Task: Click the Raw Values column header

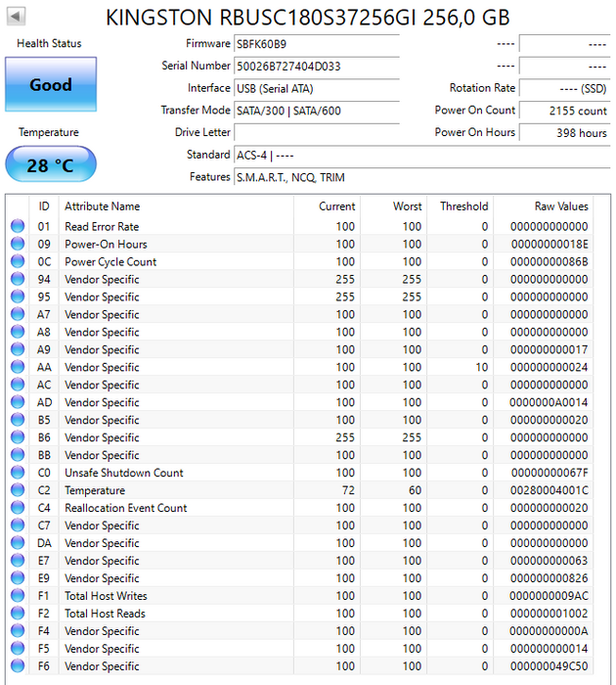Action: 560,206
